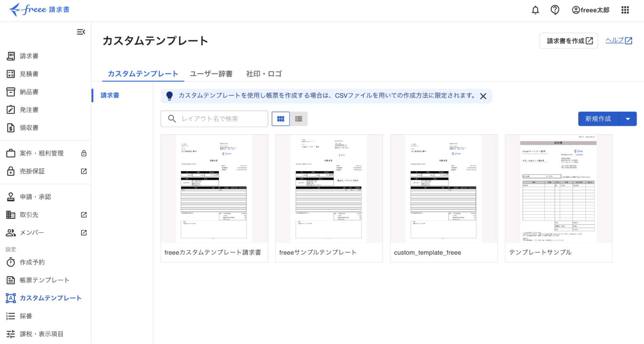Open the notification bell icon
Image resolution: width=644 pixels, height=344 pixels.
coord(535,10)
